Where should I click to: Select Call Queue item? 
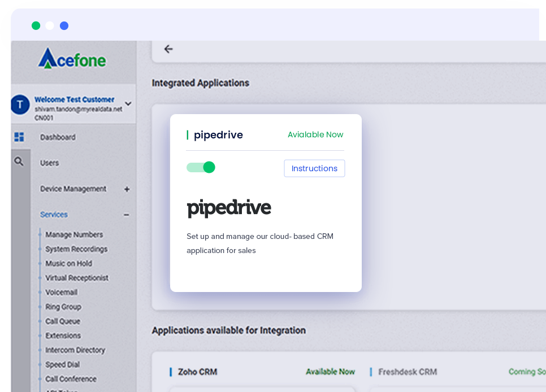[x=63, y=321]
